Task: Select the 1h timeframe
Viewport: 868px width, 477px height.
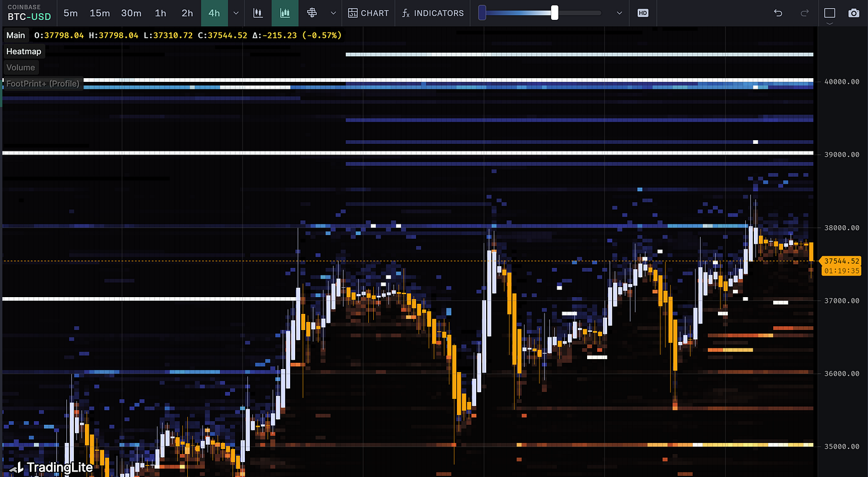Action: (x=161, y=12)
